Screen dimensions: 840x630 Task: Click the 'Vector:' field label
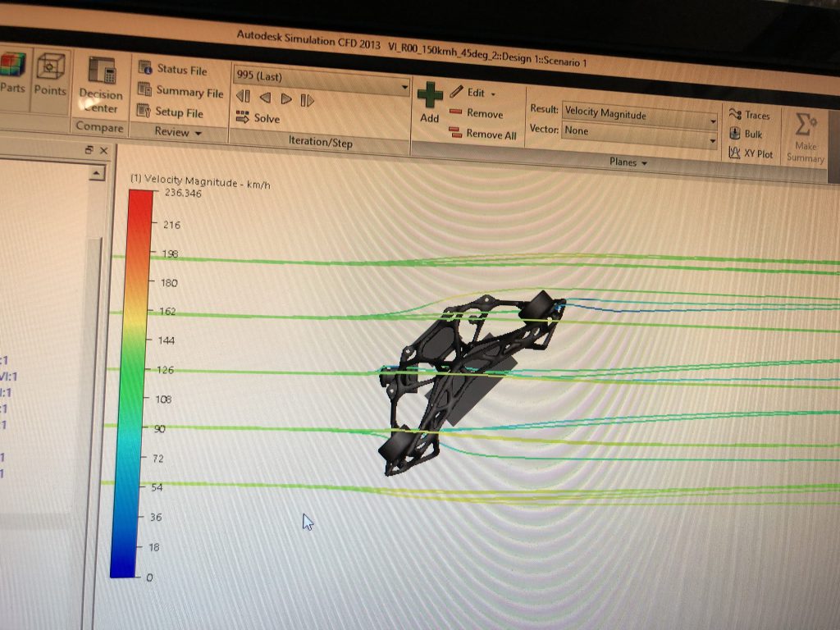tap(544, 129)
